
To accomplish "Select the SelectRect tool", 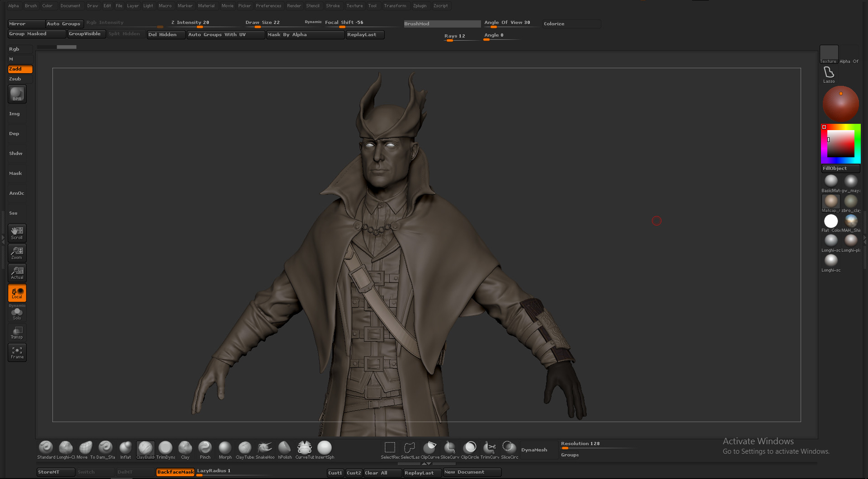I will click(x=390, y=450).
